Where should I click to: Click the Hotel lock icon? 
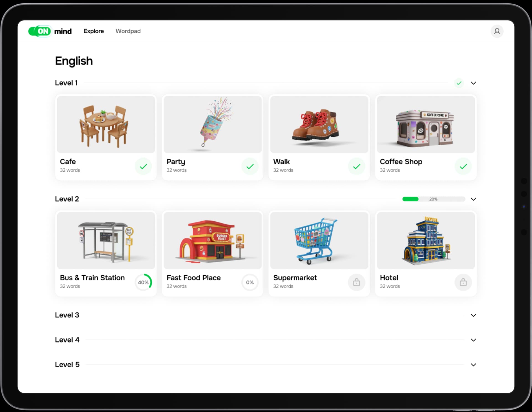click(x=463, y=282)
